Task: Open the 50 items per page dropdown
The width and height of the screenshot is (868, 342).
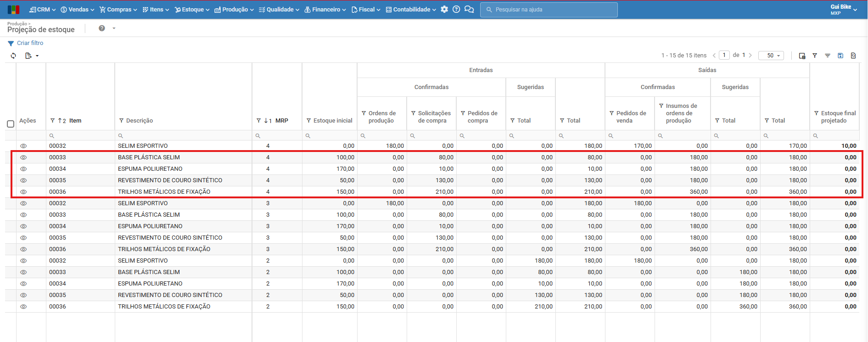Action: 771,56
